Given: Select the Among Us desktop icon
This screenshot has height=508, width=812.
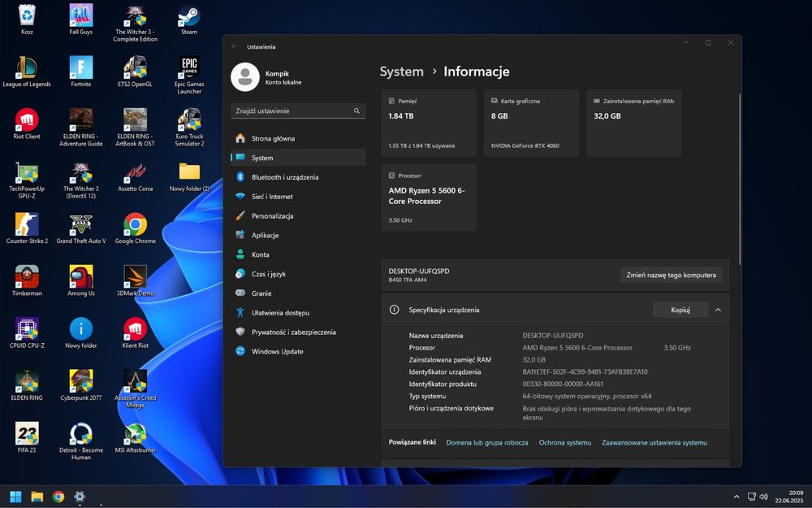Looking at the screenshot, I should click(x=80, y=280).
